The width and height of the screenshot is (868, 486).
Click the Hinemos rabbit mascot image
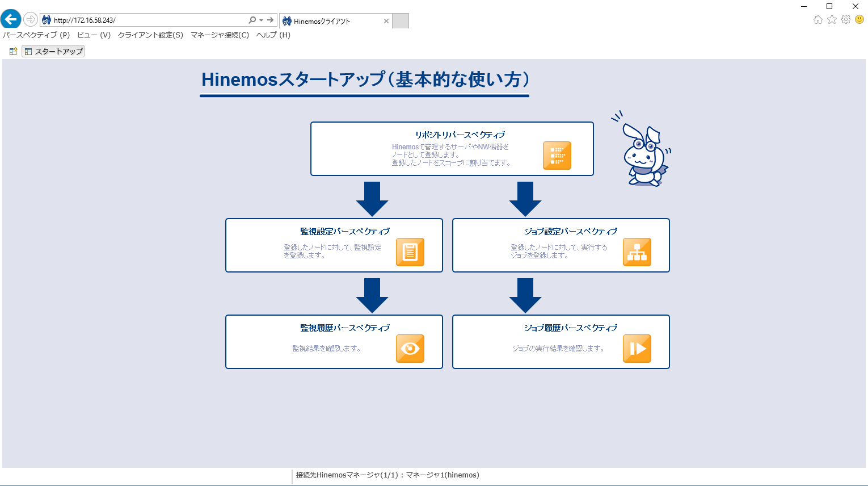tap(642, 149)
